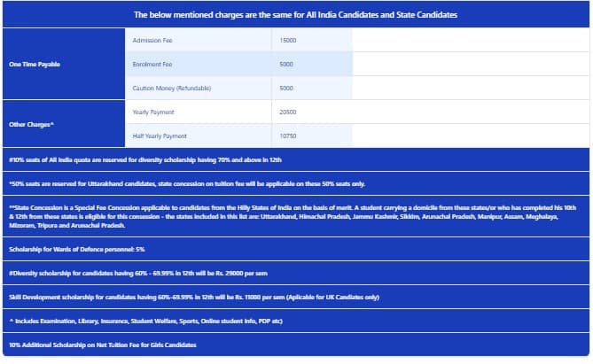Click the 20500 yearly payment amount
The width and height of the screenshot is (593, 364).
click(x=288, y=112)
